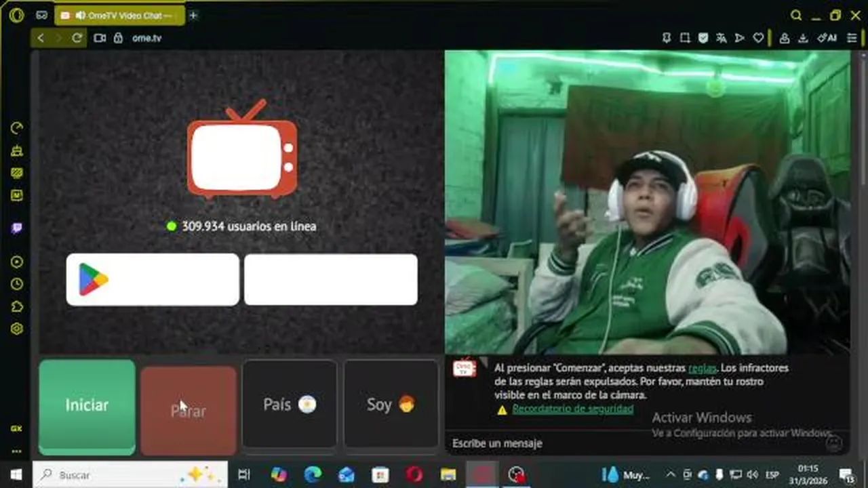The height and width of the screenshot is (488, 868).
Task: Open the Soy gender selector
Action: tap(391, 405)
